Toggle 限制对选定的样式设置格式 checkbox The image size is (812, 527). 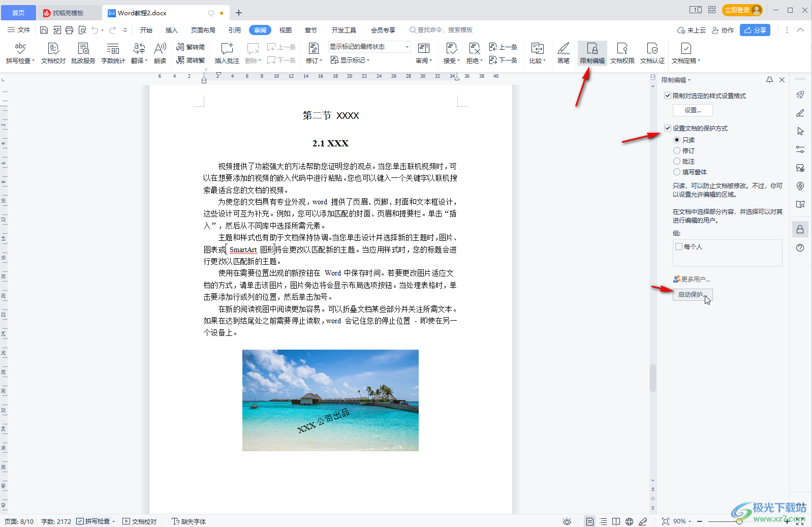[x=668, y=96]
